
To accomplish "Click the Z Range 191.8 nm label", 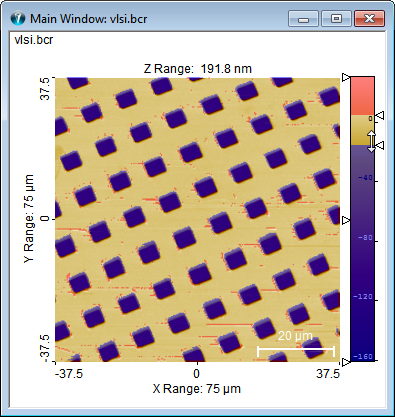I will point(198,69).
